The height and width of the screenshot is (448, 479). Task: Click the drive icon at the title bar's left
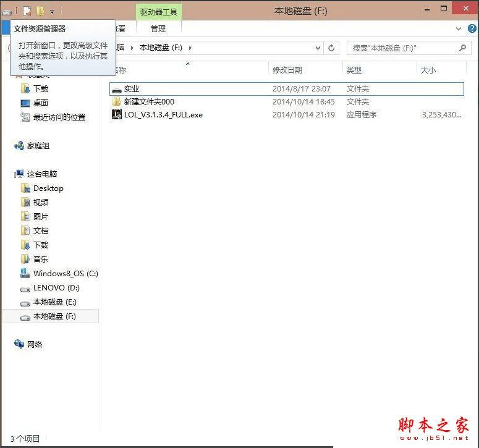point(7,12)
